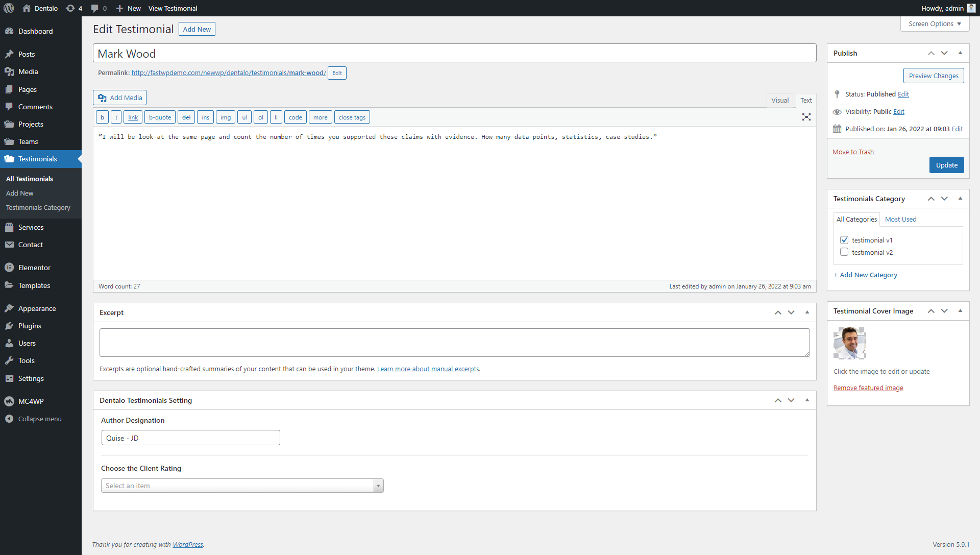Image resolution: width=980 pixels, height=555 pixels.
Task: Click the Update button
Action: click(x=946, y=165)
